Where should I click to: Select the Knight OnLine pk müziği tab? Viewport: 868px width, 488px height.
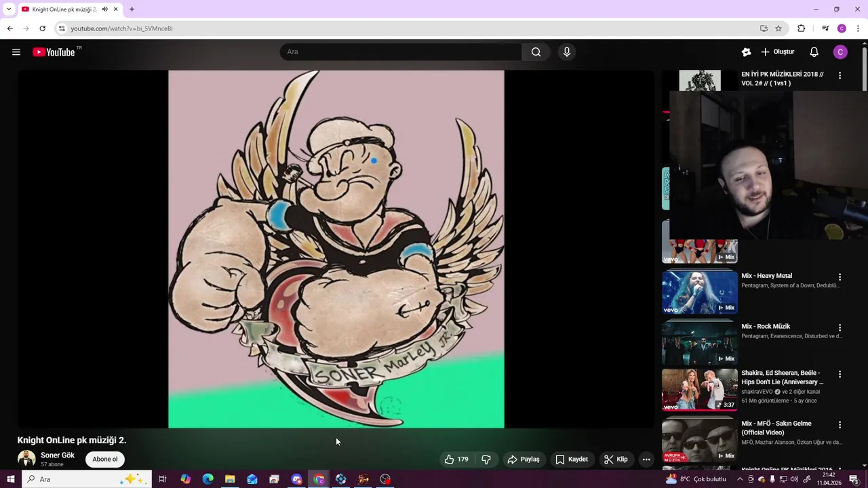[64, 9]
